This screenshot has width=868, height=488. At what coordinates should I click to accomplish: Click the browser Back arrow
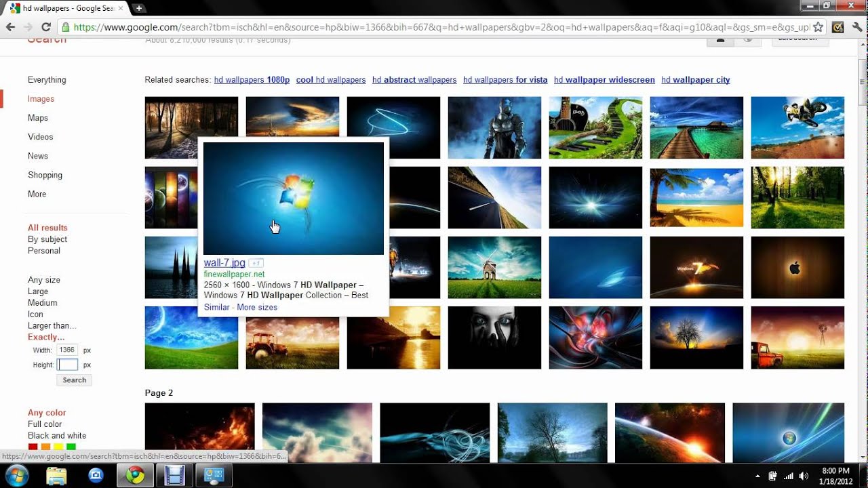(x=10, y=27)
